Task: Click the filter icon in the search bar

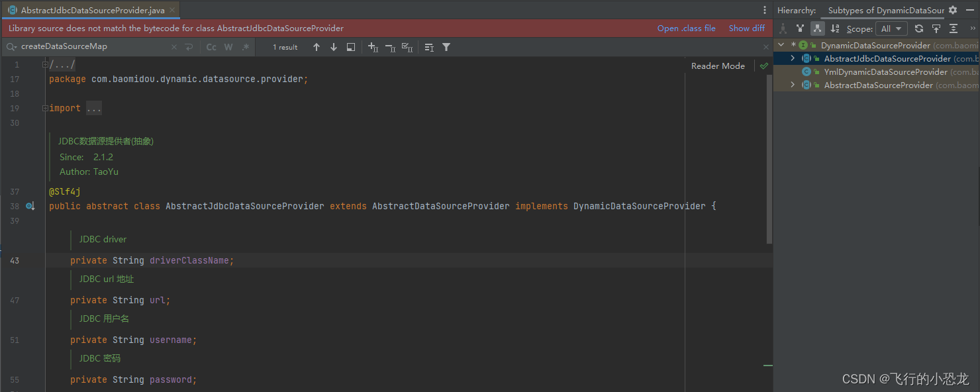Action: point(446,47)
